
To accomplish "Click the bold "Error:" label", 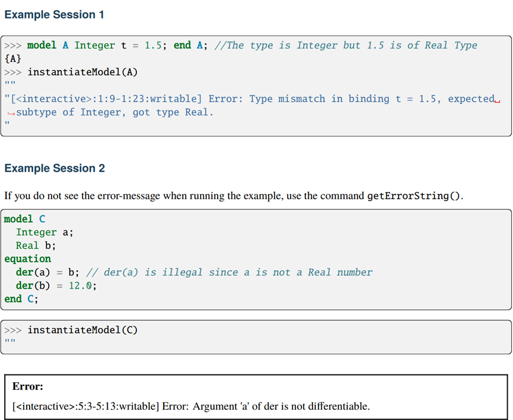I will [28, 386].
